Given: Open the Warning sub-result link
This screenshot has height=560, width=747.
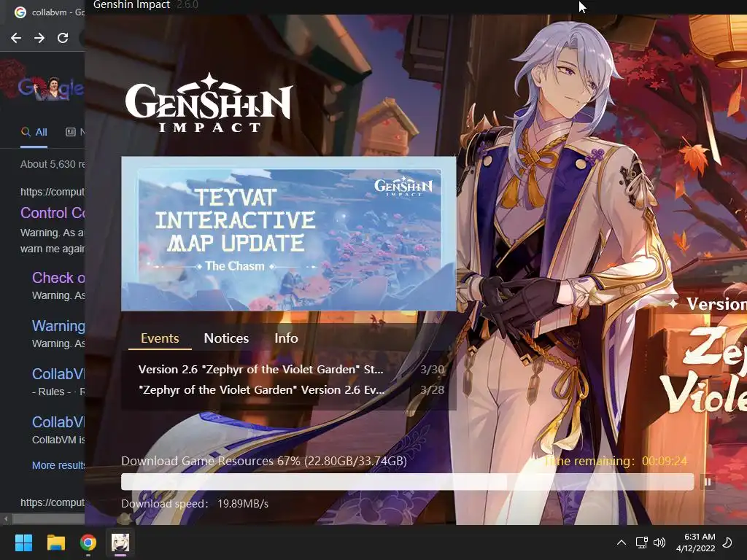Looking at the screenshot, I should 58,326.
